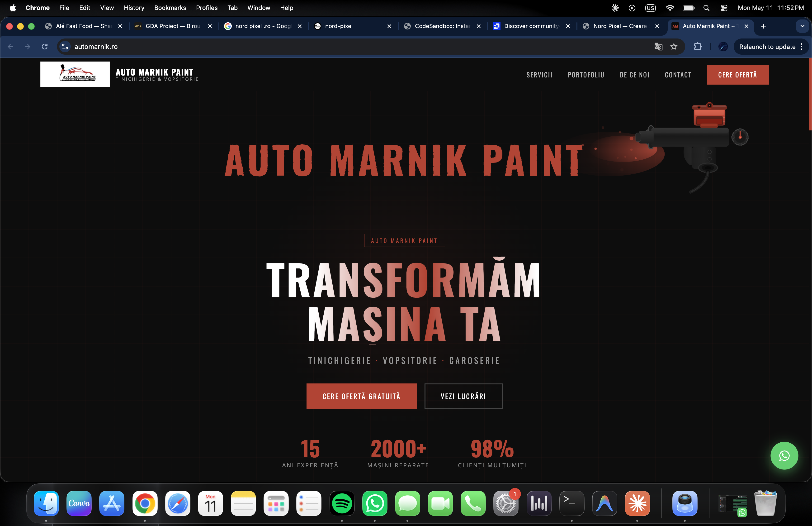Open WhatsApp from the dock

click(375, 503)
